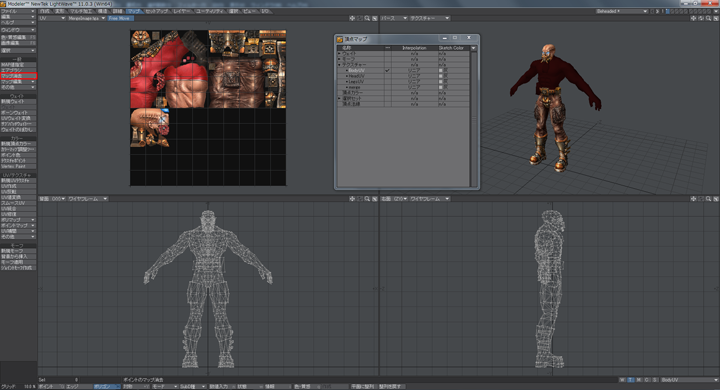Open BodyUV map selector dropdown at bottom right
This screenshot has height=390, width=720.
pos(689,380)
